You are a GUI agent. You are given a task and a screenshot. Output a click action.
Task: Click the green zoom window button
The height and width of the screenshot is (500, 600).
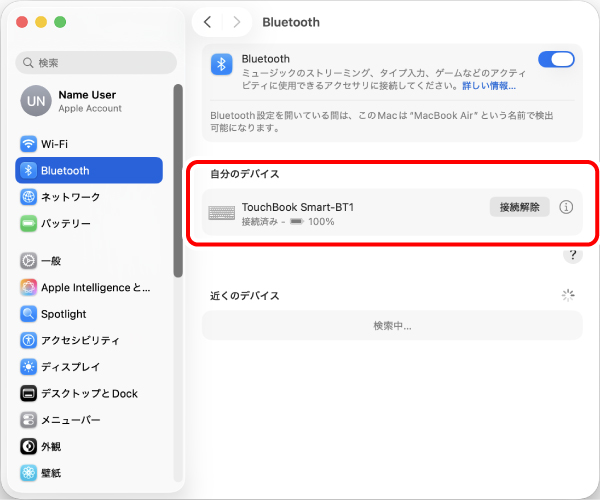[60, 22]
